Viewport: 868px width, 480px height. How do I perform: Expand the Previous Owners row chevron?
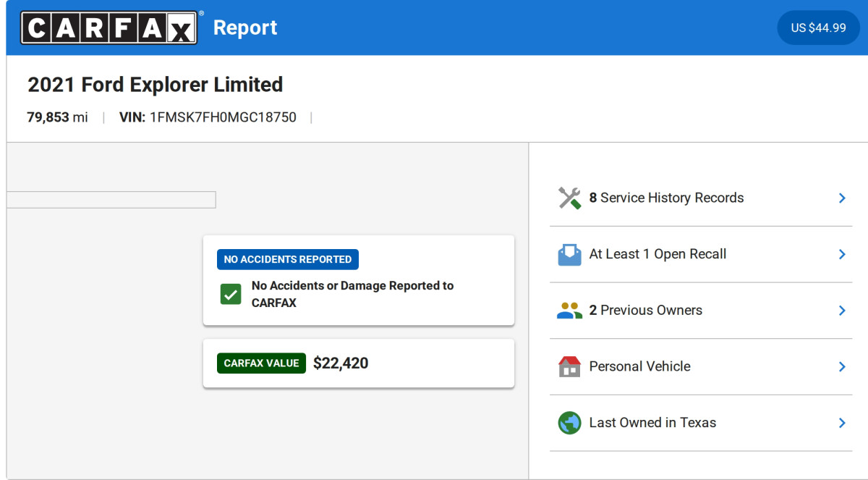[842, 311]
